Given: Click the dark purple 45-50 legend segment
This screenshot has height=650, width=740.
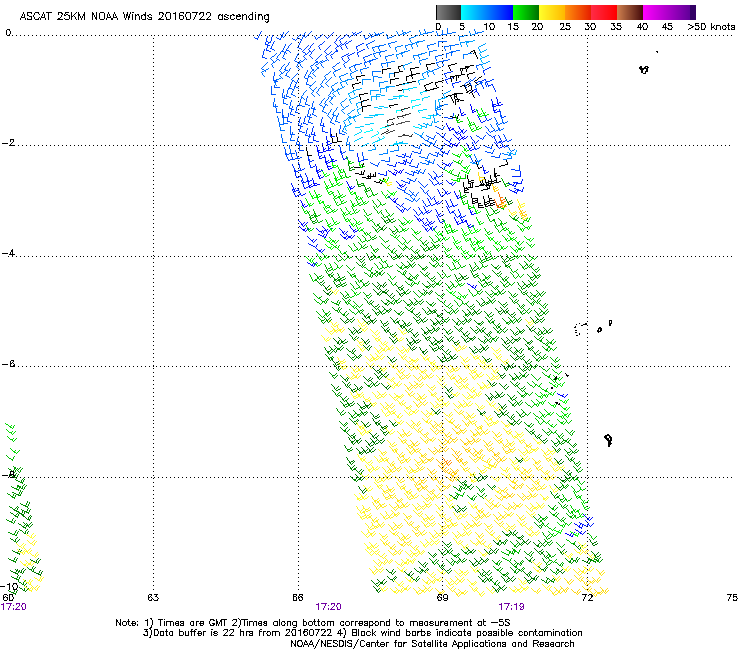Looking at the screenshot, I should tap(682, 12).
